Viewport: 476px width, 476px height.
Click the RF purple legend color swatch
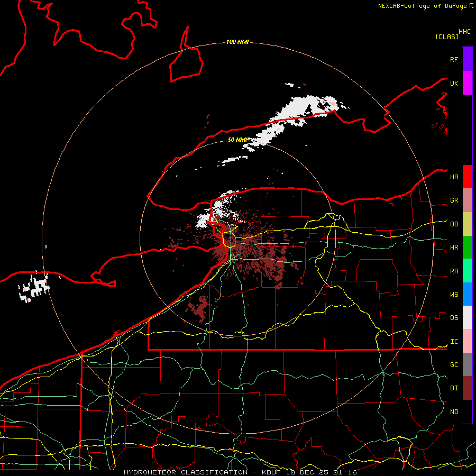467,59
